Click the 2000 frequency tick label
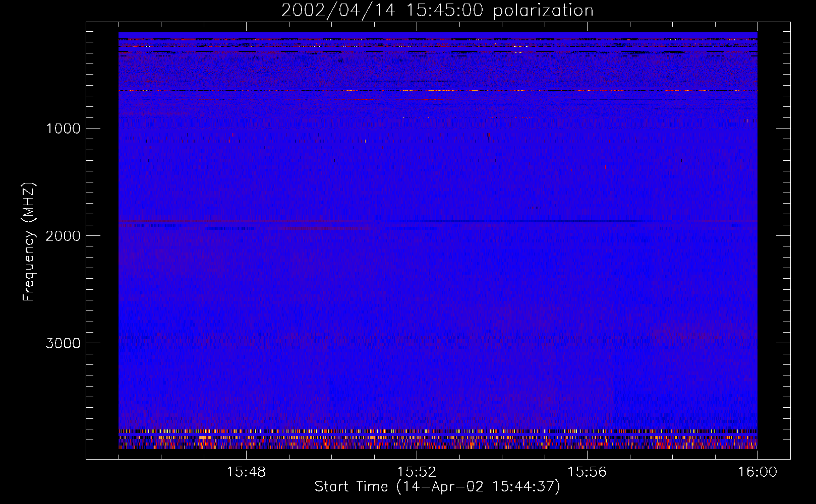 pyautogui.click(x=63, y=236)
